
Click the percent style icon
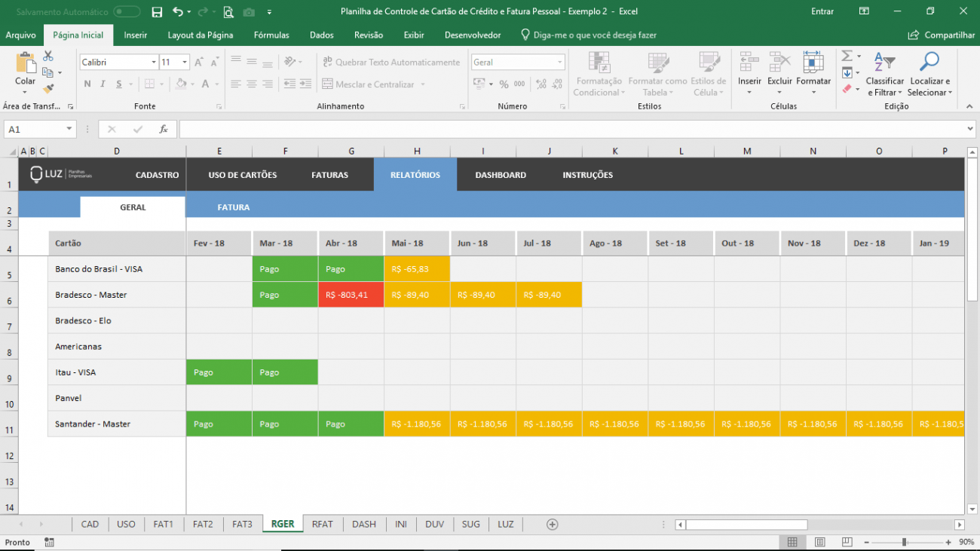pyautogui.click(x=504, y=84)
